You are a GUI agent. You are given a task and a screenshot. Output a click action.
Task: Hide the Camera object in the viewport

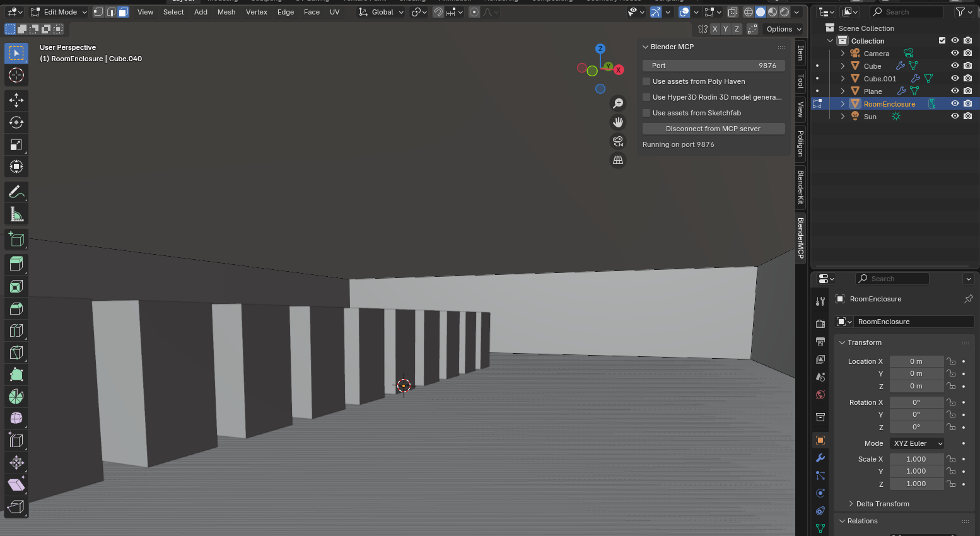[955, 54]
